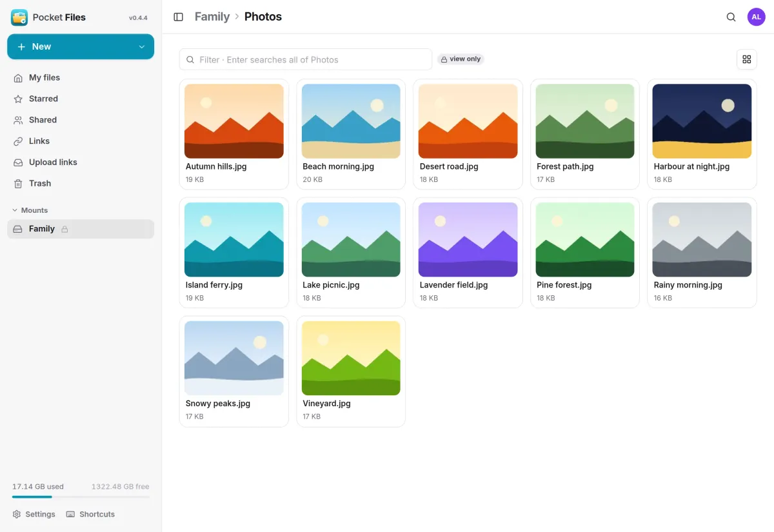Select Desert road.jpg thumbnail
The height and width of the screenshot is (532, 774).
click(468, 121)
